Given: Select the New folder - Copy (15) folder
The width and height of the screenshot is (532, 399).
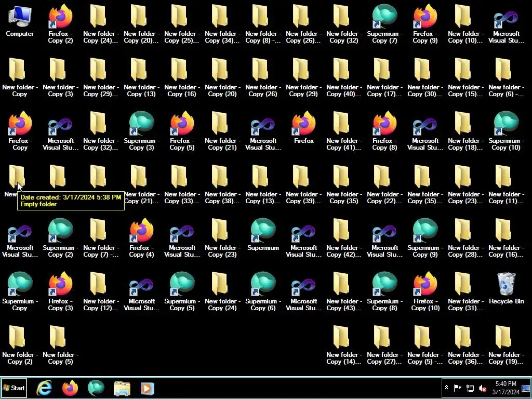Looking at the screenshot, I should point(465,79).
